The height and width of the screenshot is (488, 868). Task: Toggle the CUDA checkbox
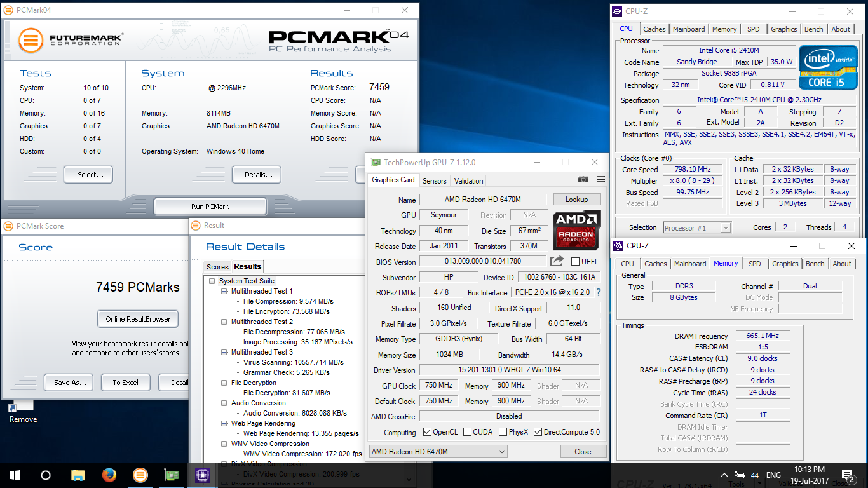tap(467, 432)
